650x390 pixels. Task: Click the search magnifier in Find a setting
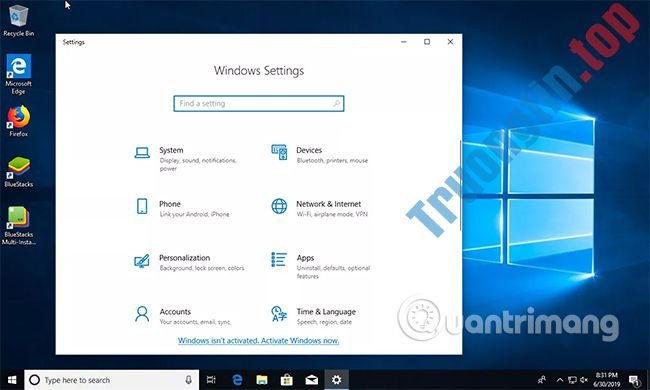click(x=336, y=103)
